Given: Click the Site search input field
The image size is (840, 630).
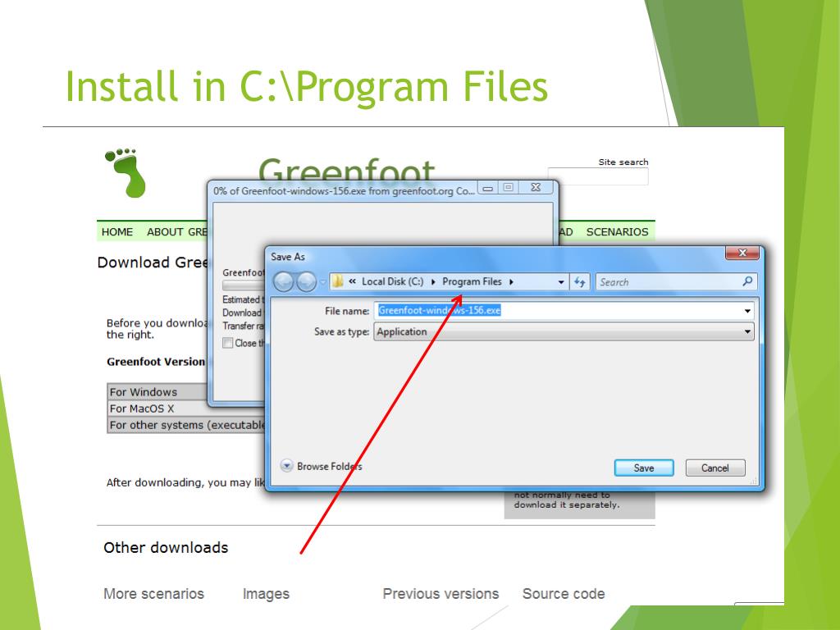Looking at the screenshot, I should 598,176.
